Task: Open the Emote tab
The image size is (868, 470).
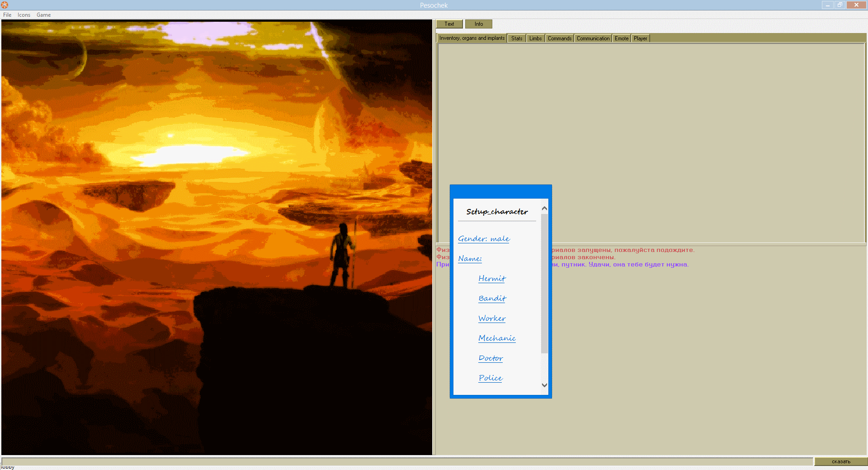Action: pyautogui.click(x=622, y=38)
